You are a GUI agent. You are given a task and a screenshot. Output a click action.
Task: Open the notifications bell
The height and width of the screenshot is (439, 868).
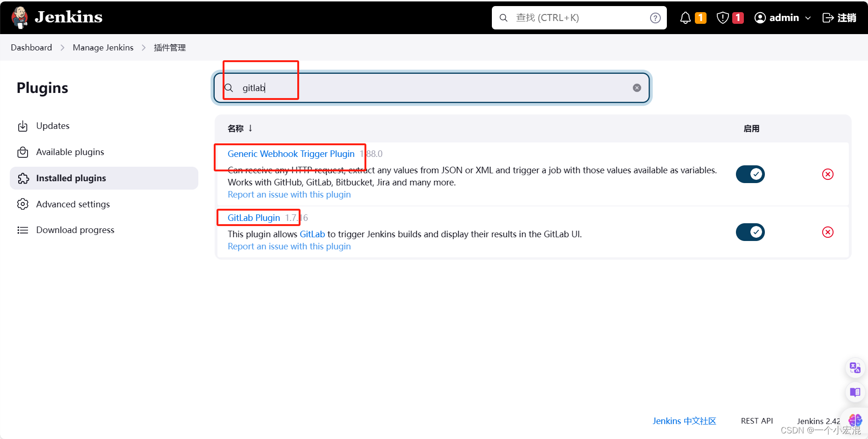685,17
